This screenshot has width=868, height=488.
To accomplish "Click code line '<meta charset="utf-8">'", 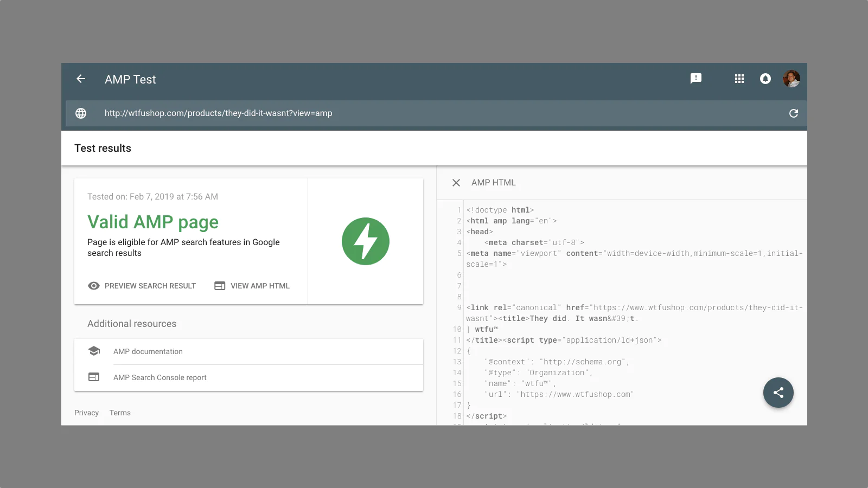I will tap(534, 242).
